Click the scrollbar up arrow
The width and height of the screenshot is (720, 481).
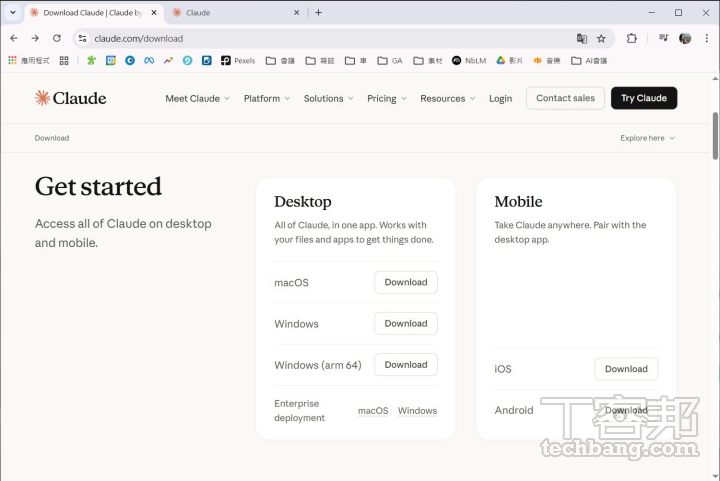715,79
